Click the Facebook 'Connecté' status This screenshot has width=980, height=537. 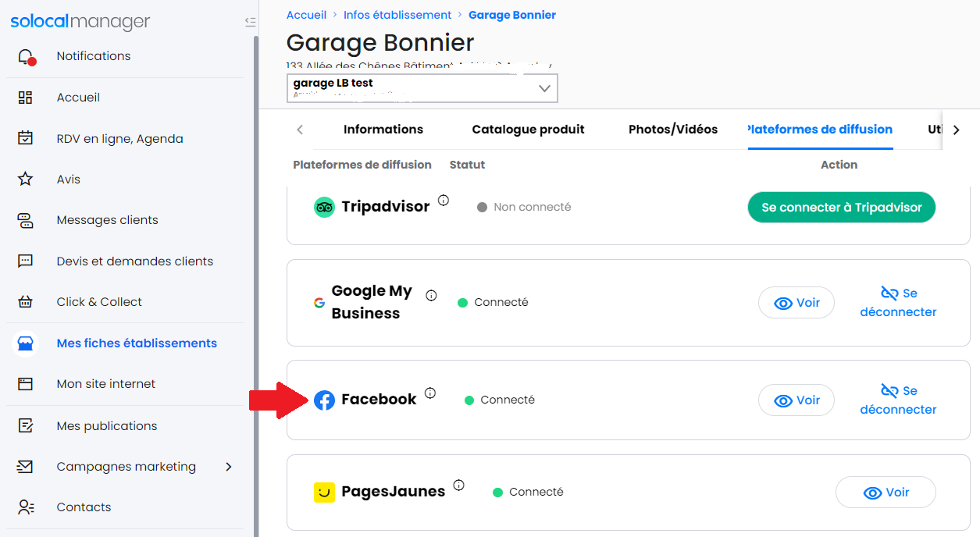point(500,400)
